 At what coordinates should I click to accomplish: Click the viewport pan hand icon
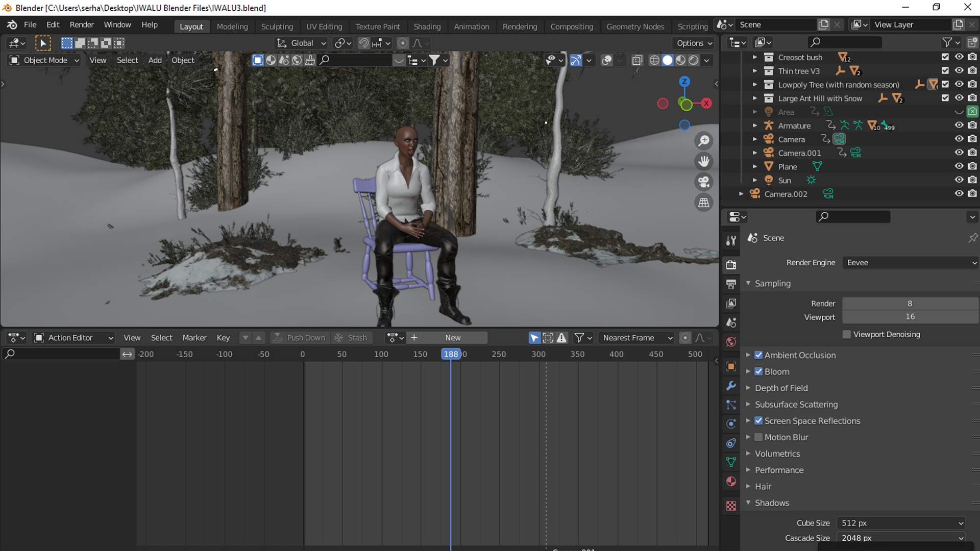(x=704, y=161)
